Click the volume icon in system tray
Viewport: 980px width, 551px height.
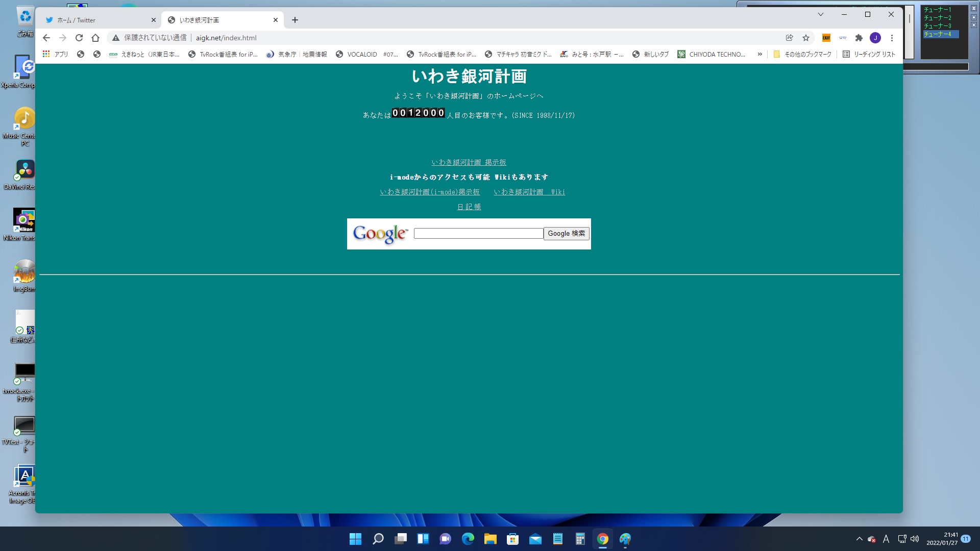[915, 539]
